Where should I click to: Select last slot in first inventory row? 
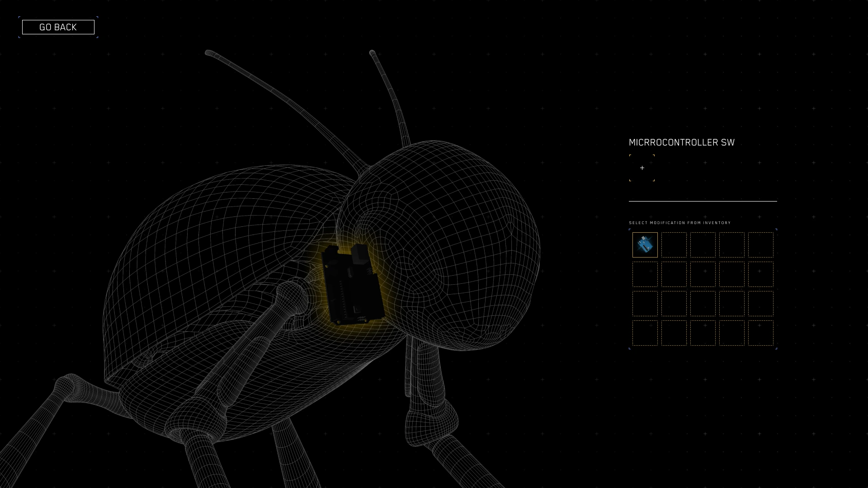761,245
